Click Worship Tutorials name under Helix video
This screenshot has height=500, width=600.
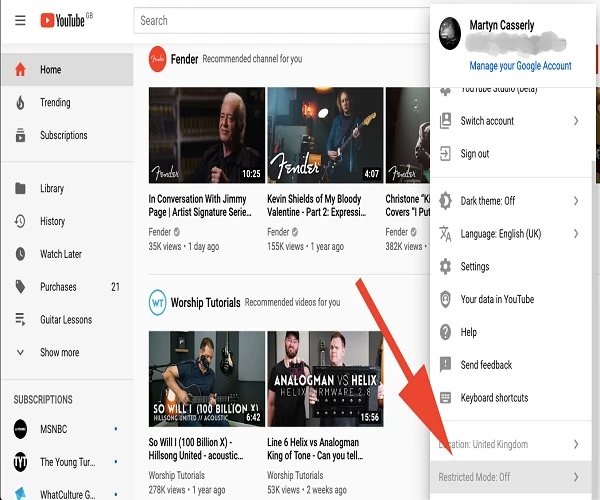pos(295,476)
